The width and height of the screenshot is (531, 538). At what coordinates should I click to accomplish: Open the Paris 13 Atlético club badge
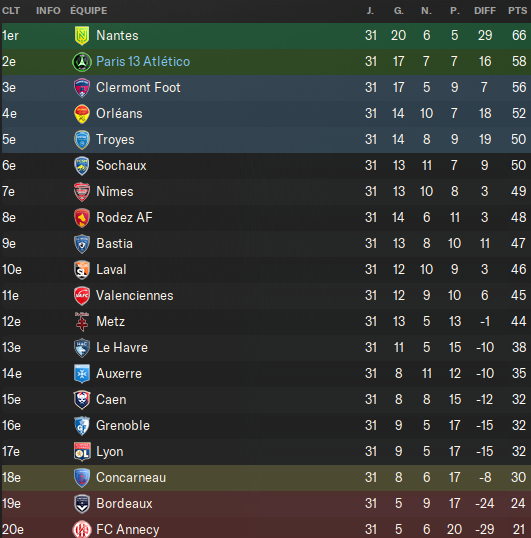pos(82,62)
